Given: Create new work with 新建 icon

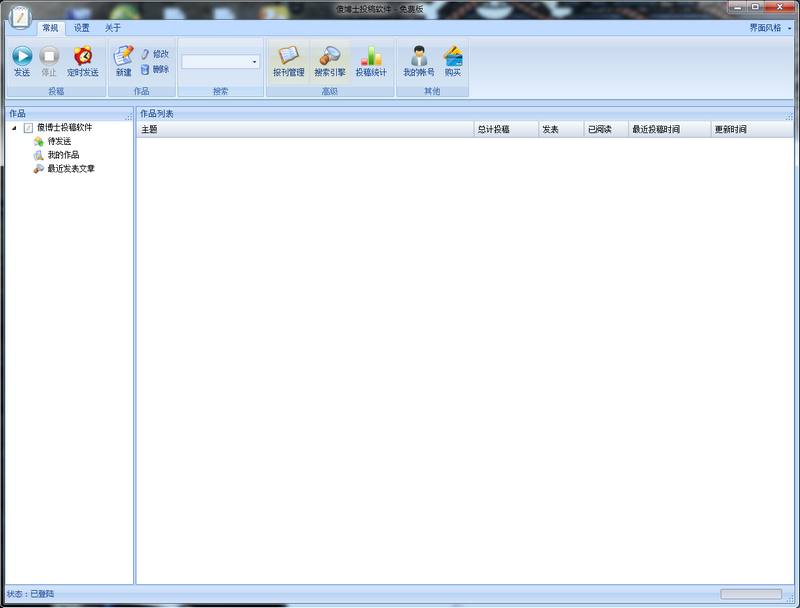Looking at the screenshot, I should [x=123, y=57].
